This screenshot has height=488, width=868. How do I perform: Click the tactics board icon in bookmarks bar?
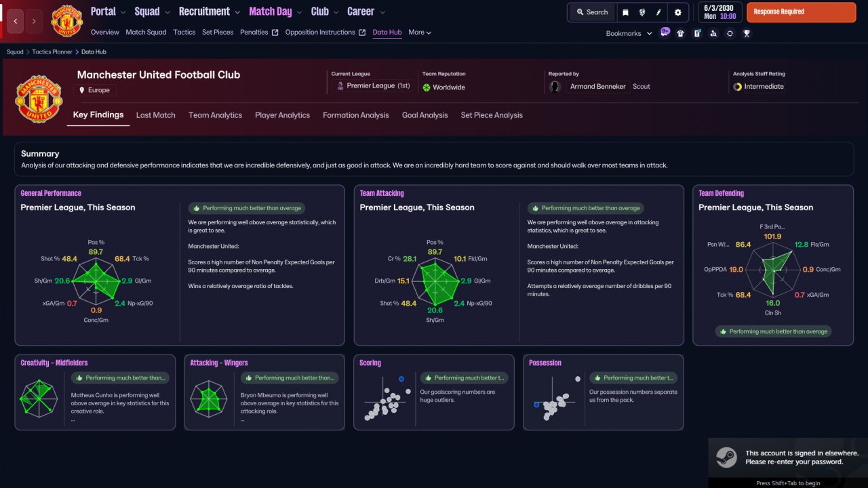697,33
